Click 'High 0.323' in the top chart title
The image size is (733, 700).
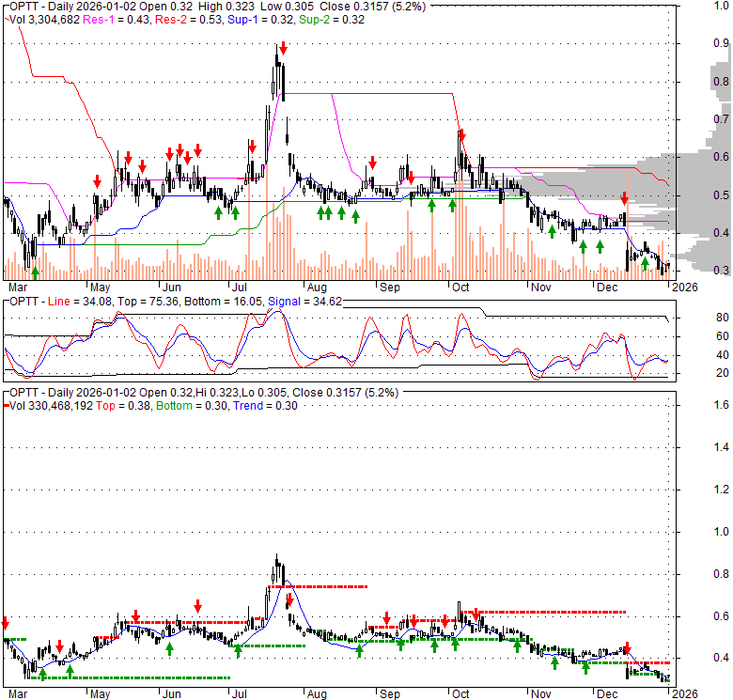click(226, 7)
